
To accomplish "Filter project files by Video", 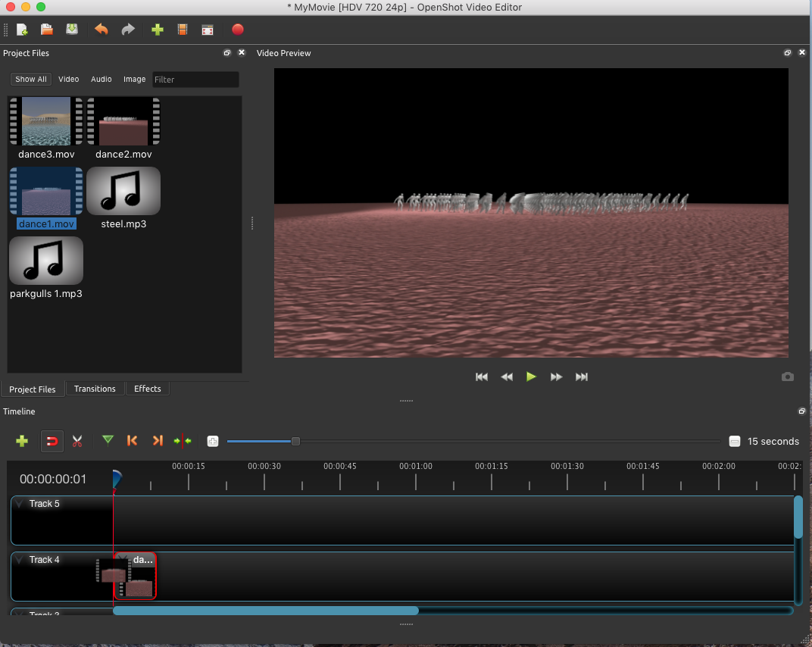I will [68, 80].
